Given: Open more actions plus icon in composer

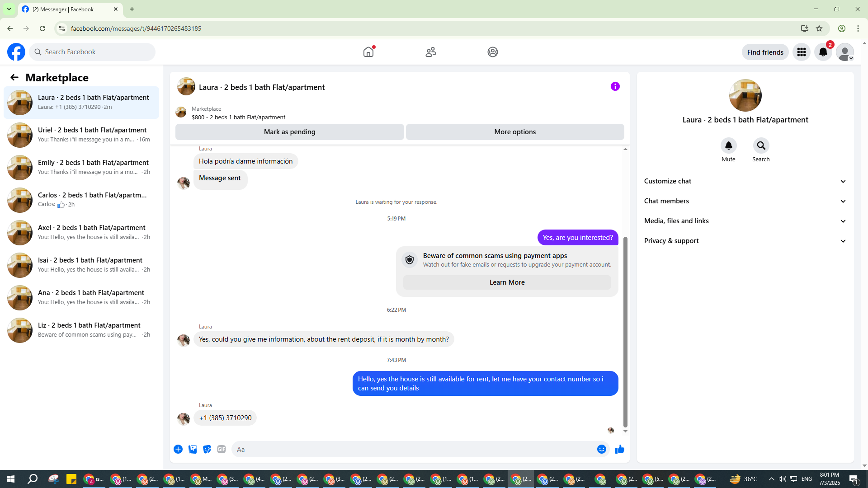Looking at the screenshot, I should [x=178, y=449].
